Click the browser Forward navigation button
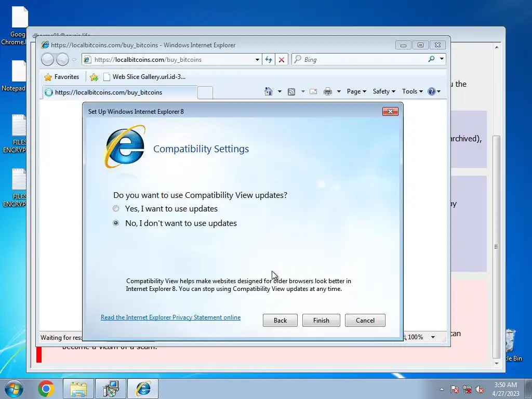The width and height of the screenshot is (532, 399). coord(62,59)
